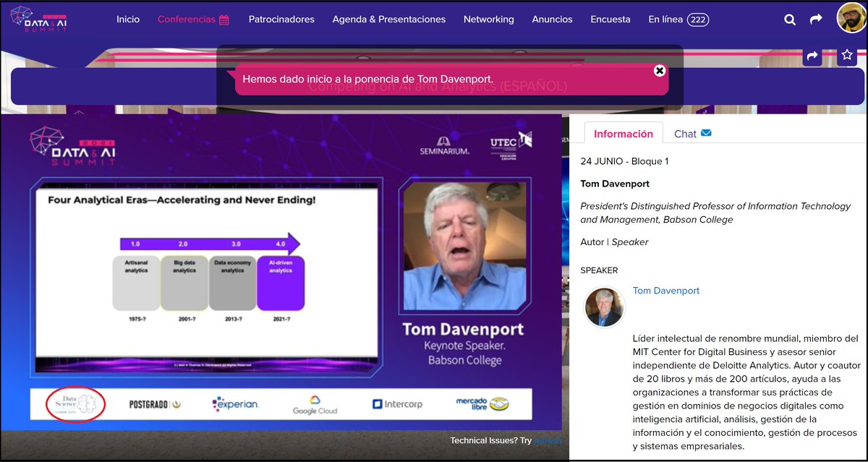Click the refresh link for technical issues
868x462 pixels.
[x=547, y=440]
